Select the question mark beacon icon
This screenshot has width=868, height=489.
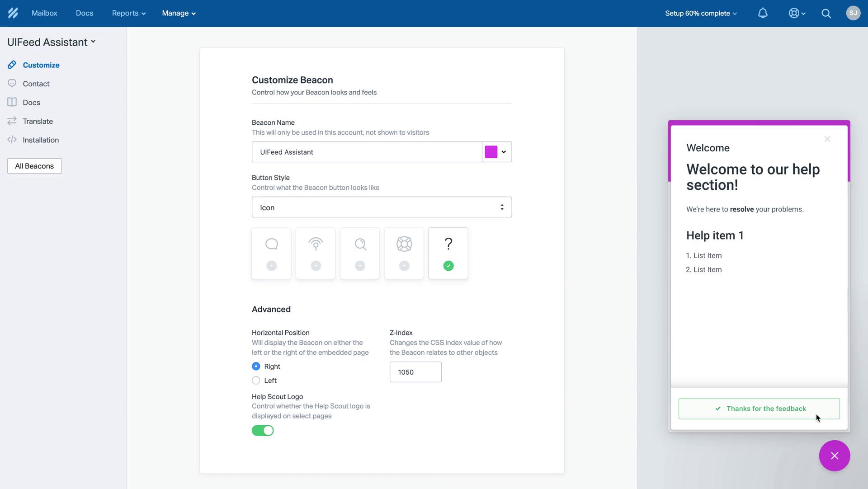click(448, 253)
